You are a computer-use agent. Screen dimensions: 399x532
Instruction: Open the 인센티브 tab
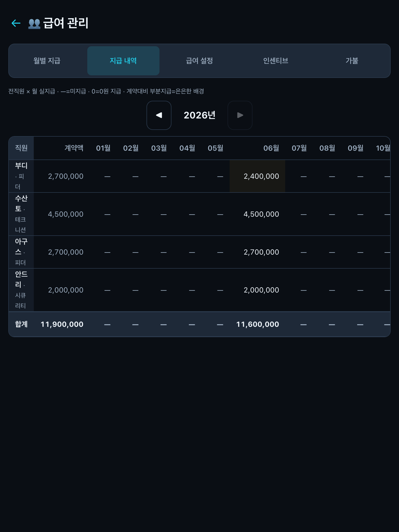(276, 61)
